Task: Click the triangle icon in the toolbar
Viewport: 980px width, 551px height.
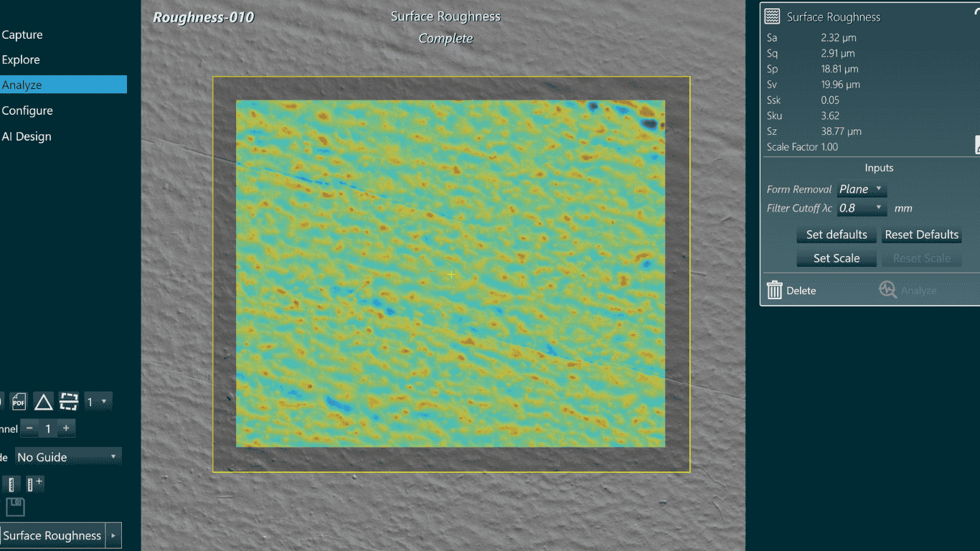Action: click(x=44, y=402)
